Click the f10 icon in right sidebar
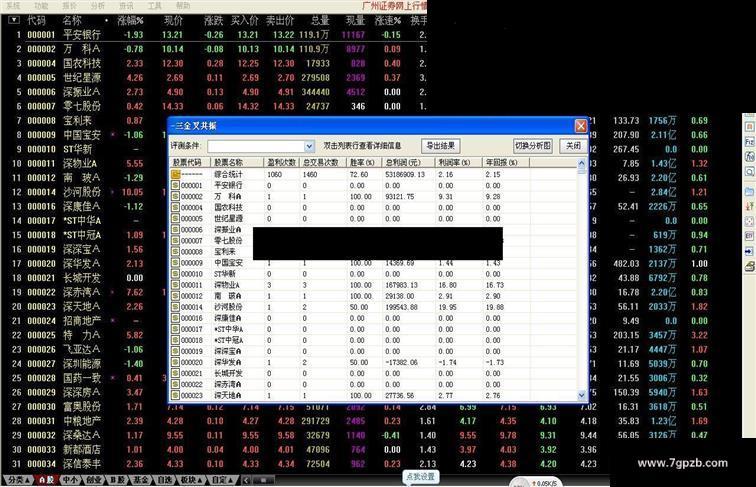The image size is (756, 487). tap(749, 157)
